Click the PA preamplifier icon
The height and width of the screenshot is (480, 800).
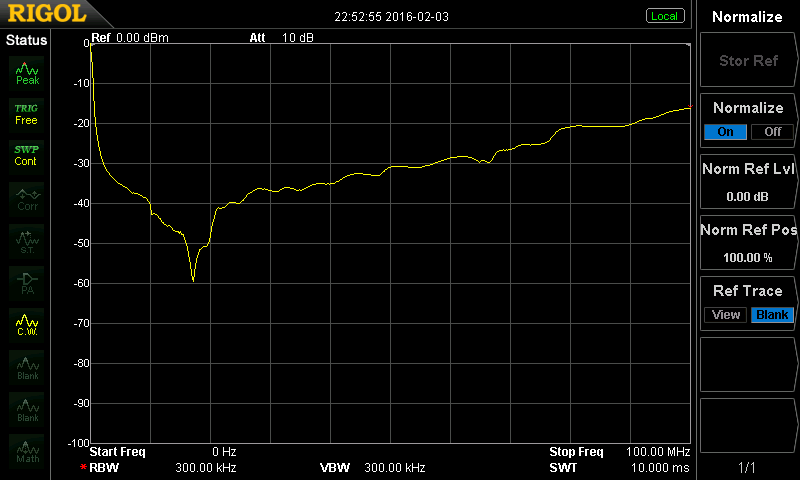[27, 281]
